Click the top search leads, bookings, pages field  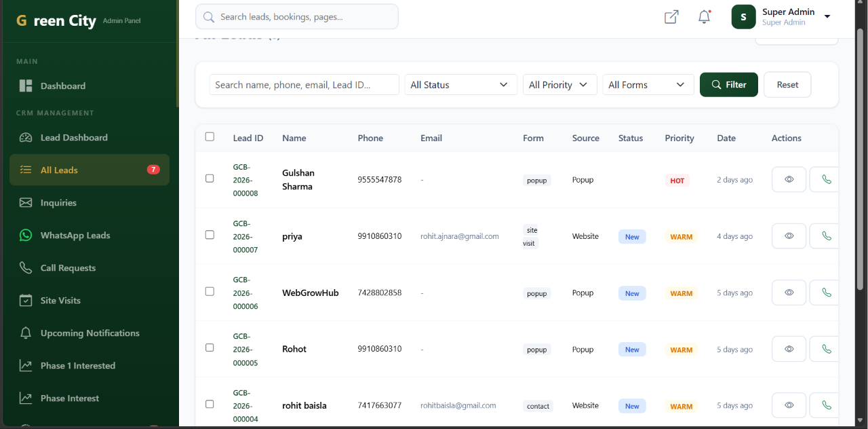pos(297,17)
